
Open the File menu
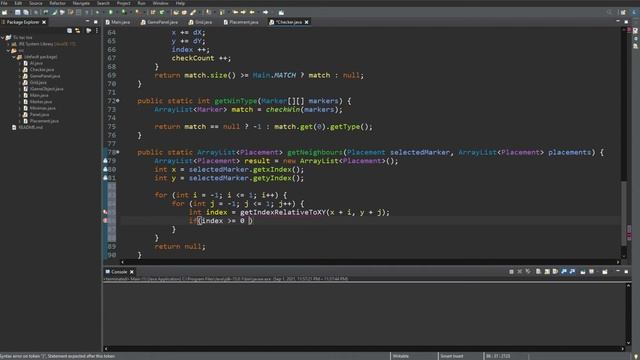click(4, 3)
